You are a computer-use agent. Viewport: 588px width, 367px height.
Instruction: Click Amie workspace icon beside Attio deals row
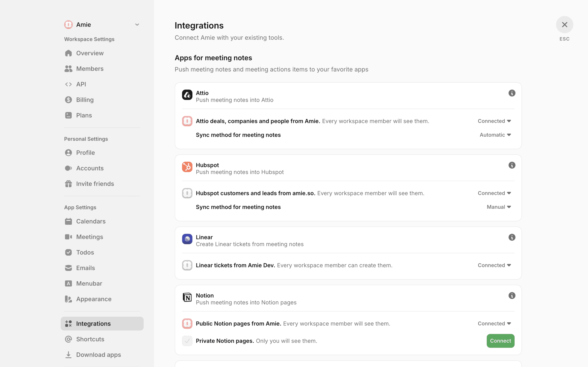pyautogui.click(x=187, y=121)
